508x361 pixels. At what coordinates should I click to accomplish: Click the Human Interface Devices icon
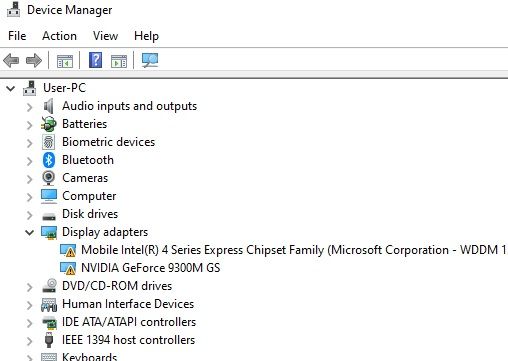tap(49, 304)
